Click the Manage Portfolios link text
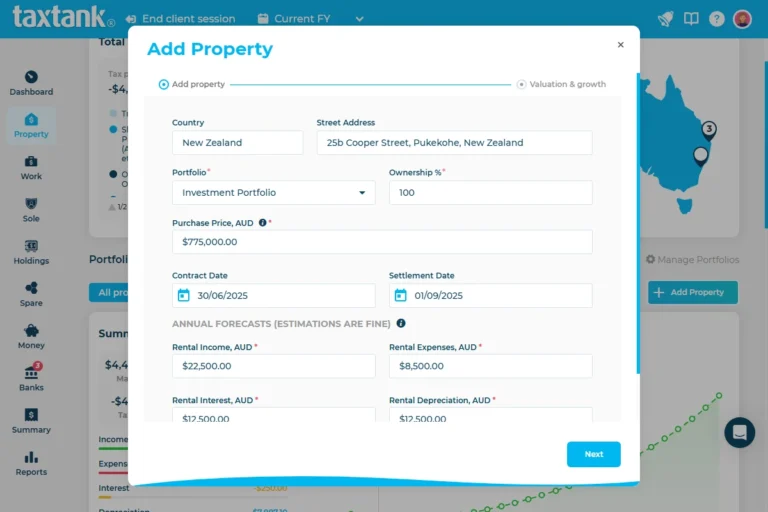Screen dimensions: 768x512 point(698,259)
